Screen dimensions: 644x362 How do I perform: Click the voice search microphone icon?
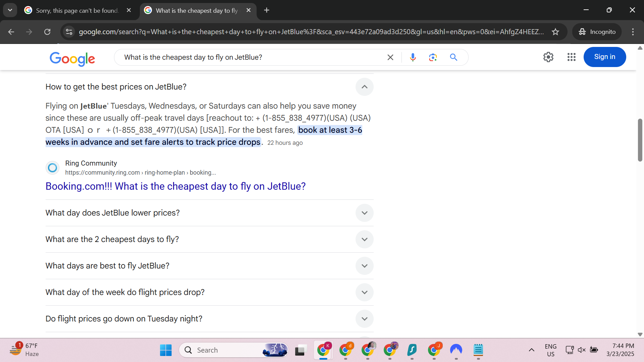coord(413,57)
